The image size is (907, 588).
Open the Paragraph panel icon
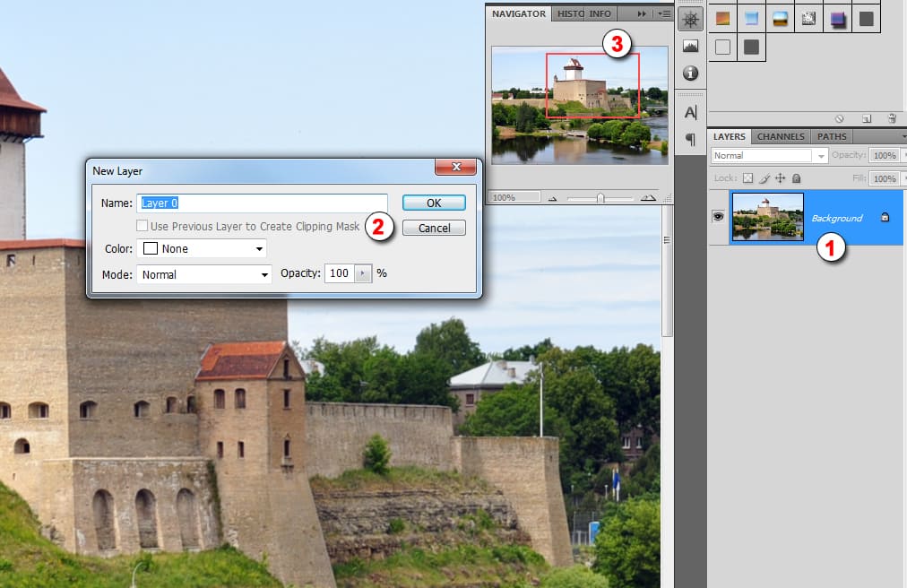[690, 139]
